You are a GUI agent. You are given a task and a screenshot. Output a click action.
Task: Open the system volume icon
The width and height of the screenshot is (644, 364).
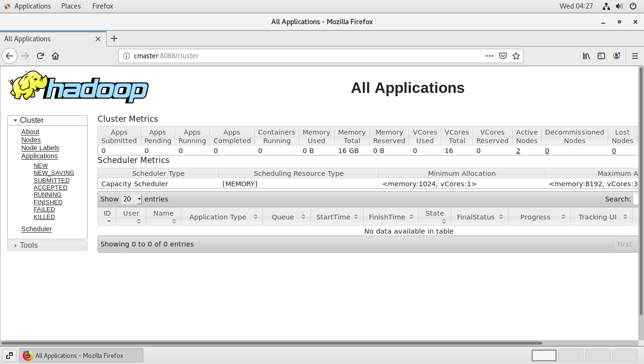[619, 6]
